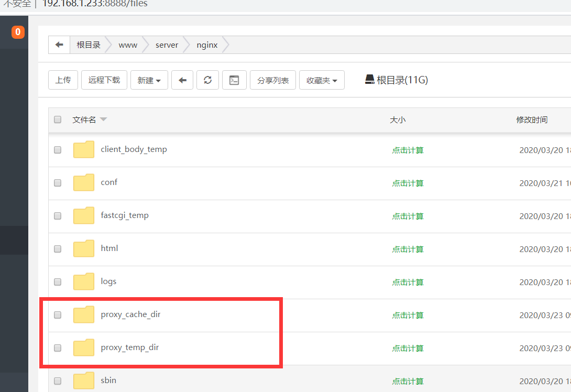Sort by 文件名 column arrow
Viewport: 571px width, 392px height.
click(103, 119)
